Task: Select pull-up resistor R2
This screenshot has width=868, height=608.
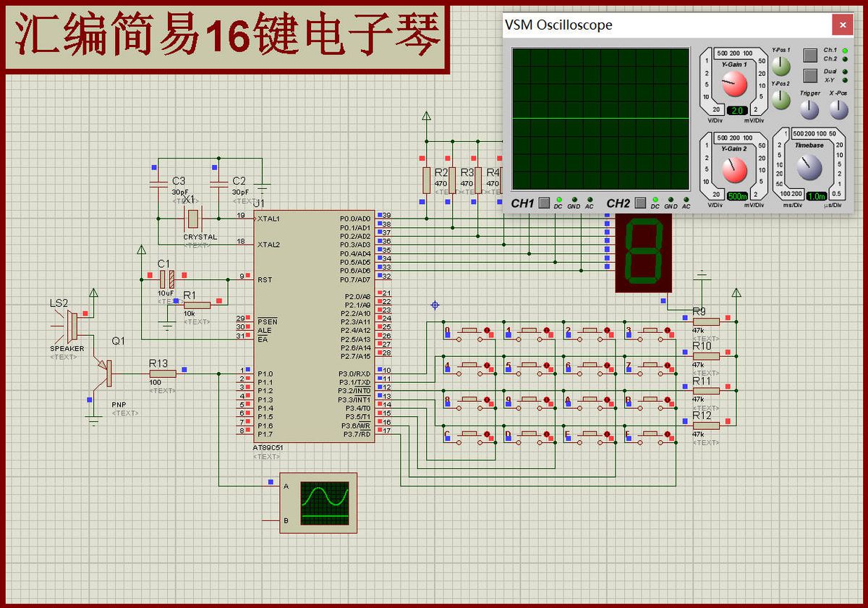Action: [426, 180]
